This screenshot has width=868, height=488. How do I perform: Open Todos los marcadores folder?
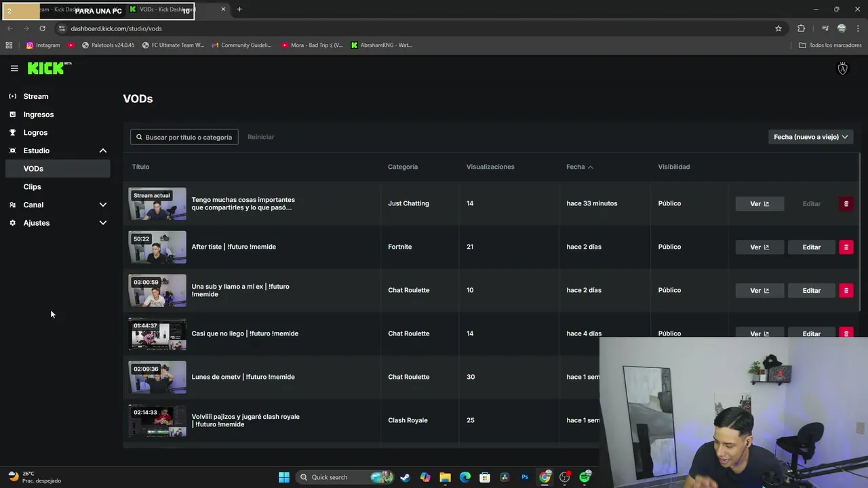coord(830,45)
